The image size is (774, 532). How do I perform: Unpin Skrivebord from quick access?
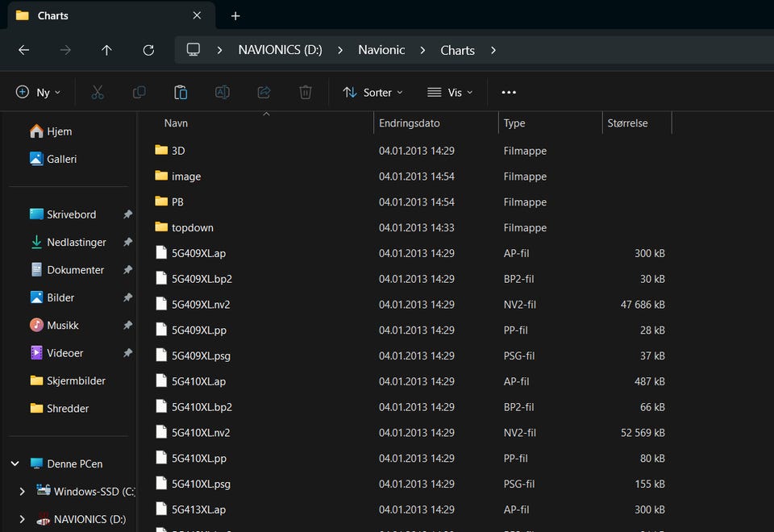[x=127, y=214]
